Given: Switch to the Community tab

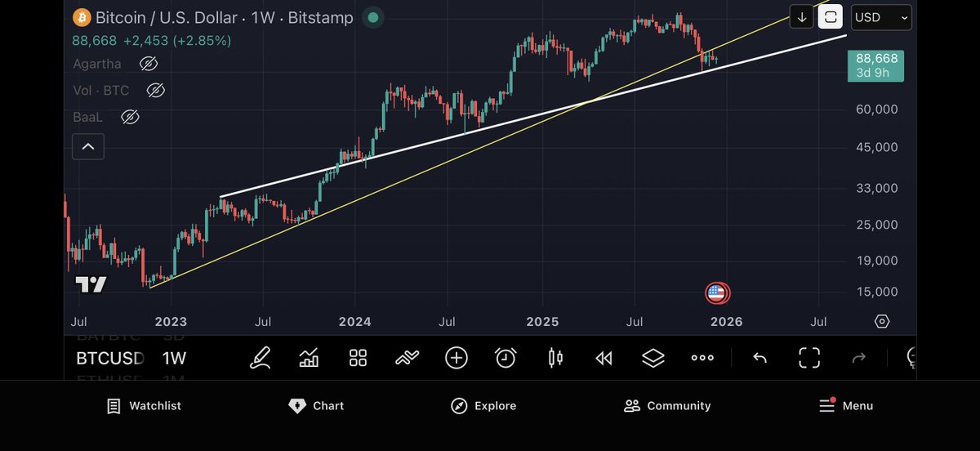Looking at the screenshot, I should tap(667, 406).
